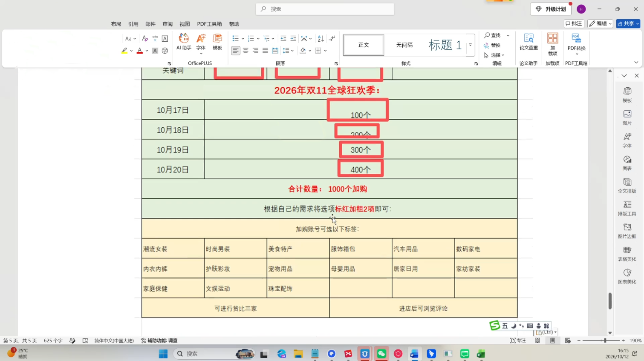This screenshot has height=361, width=644.
Task: Switch to the 审阅 ribbon tab
Action: pyautogui.click(x=167, y=24)
